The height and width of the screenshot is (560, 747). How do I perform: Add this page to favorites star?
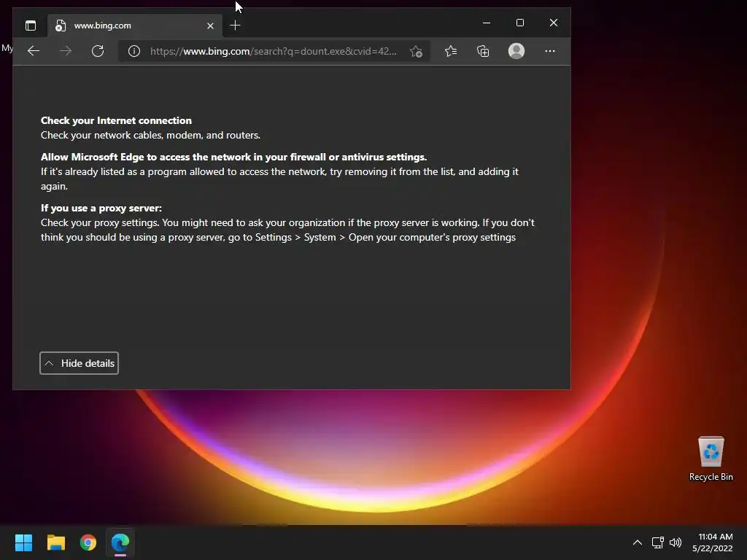point(416,52)
